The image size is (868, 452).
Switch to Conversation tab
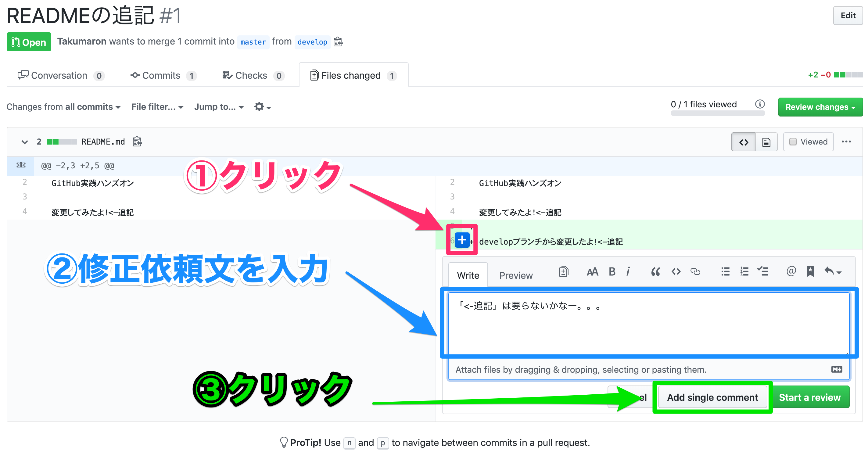point(61,76)
